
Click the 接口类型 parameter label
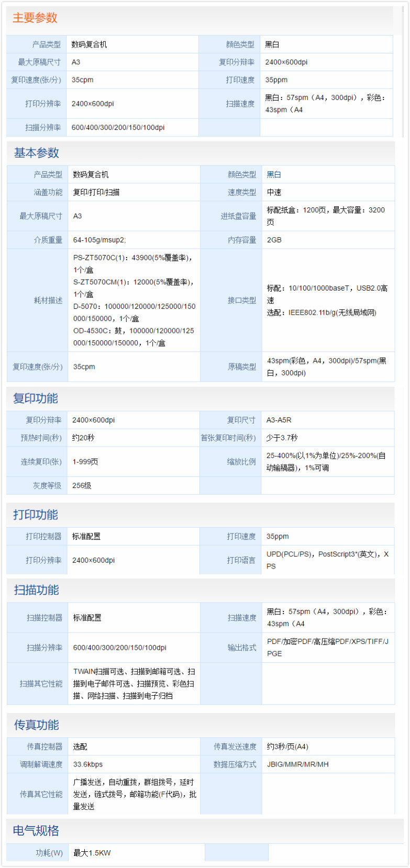pyautogui.click(x=241, y=301)
